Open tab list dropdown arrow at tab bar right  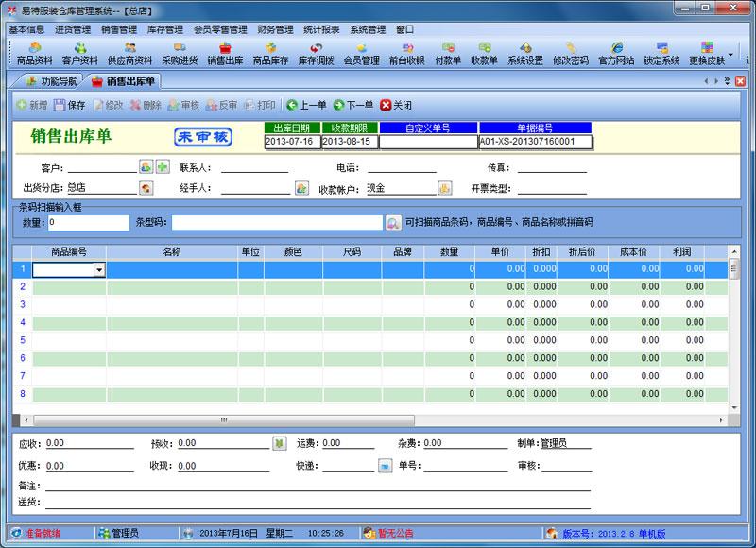[x=727, y=81]
